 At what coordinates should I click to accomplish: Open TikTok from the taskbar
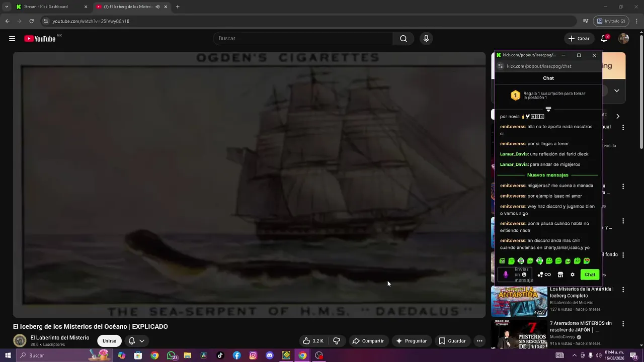(x=220, y=355)
